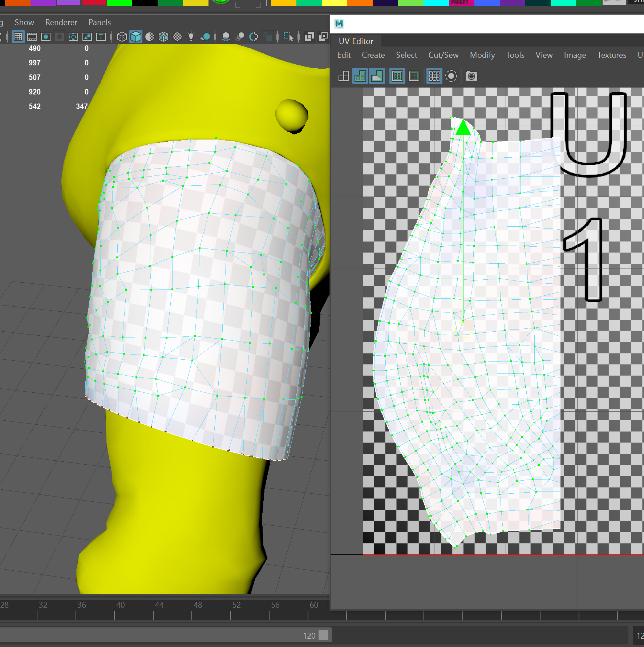
Task: Click the dimmed green grid UV icon
Action: pyautogui.click(x=414, y=76)
